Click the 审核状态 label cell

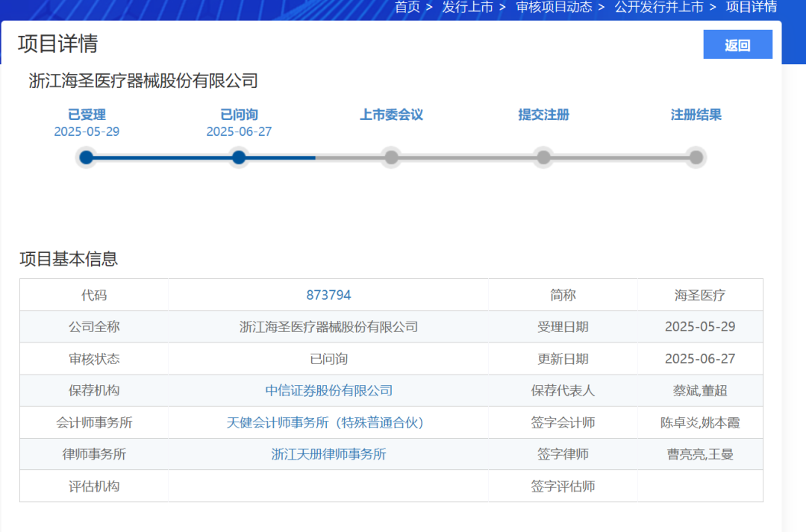coord(93,359)
